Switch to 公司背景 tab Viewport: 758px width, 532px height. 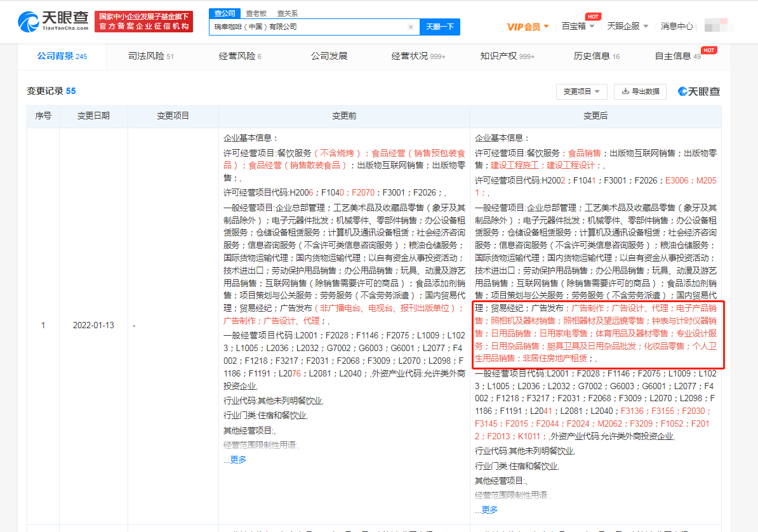pyautogui.click(x=62, y=56)
